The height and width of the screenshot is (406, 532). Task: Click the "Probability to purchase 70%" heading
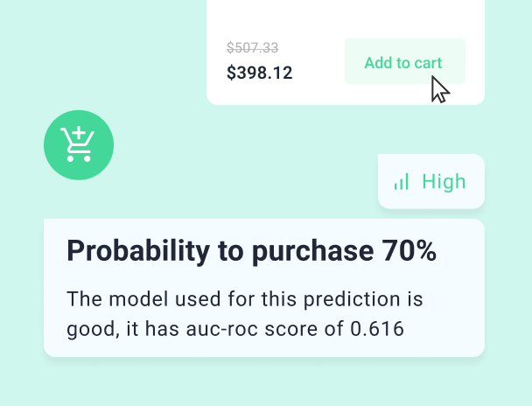point(251,251)
